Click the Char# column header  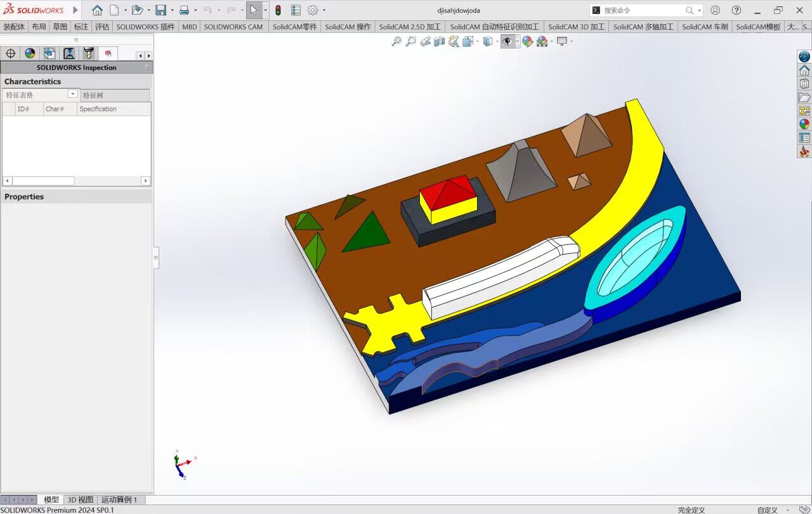[x=60, y=109]
